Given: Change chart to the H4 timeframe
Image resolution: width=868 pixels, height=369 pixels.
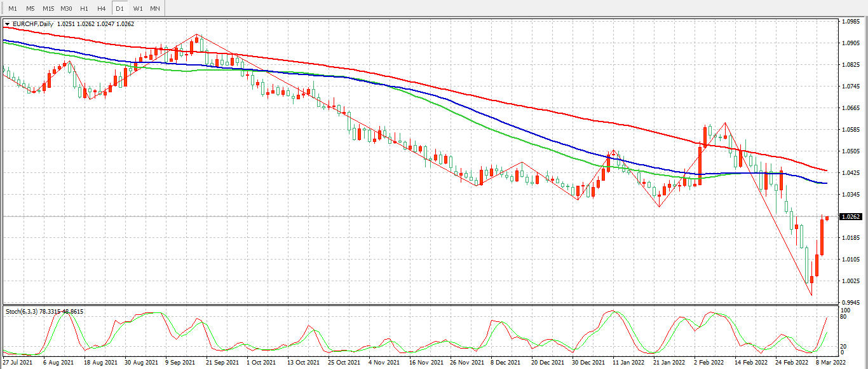Looking at the screenshot, I should click(102, 8).
